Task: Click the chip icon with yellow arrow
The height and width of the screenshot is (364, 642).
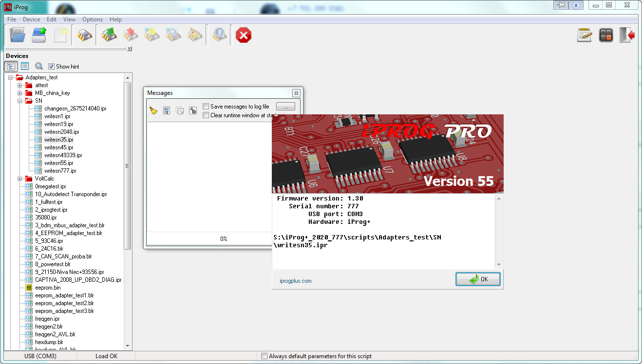Action: [x=152, y=35]
